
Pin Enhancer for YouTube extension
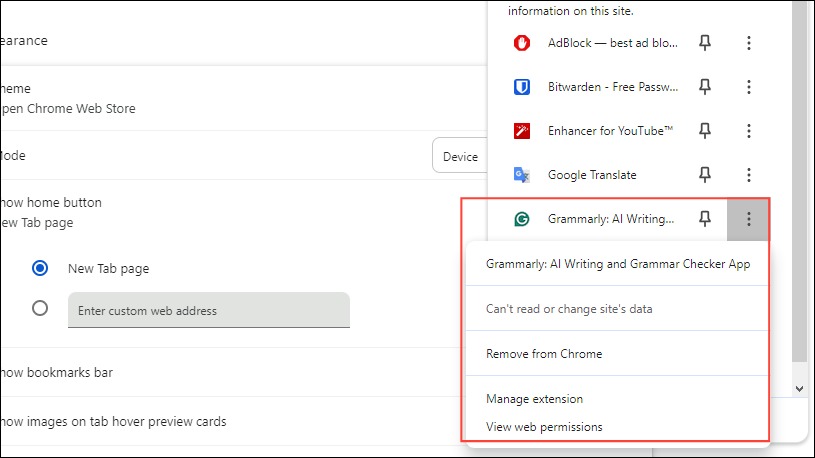[x=704, y=130]
